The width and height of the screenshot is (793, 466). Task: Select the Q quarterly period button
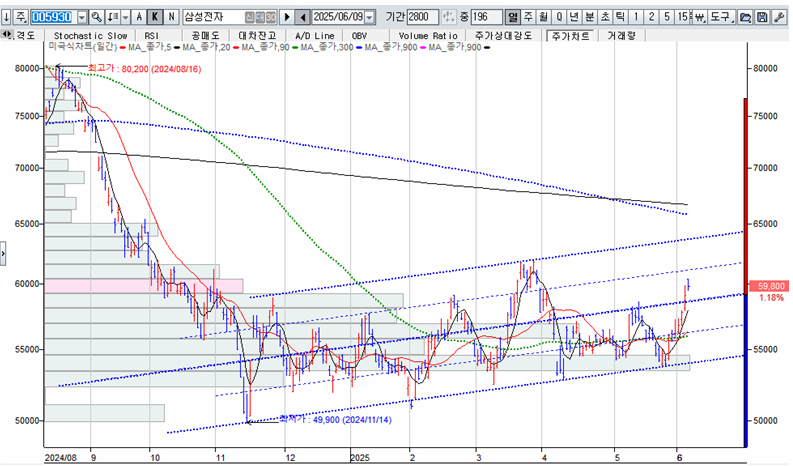click(x=559, y=17)
